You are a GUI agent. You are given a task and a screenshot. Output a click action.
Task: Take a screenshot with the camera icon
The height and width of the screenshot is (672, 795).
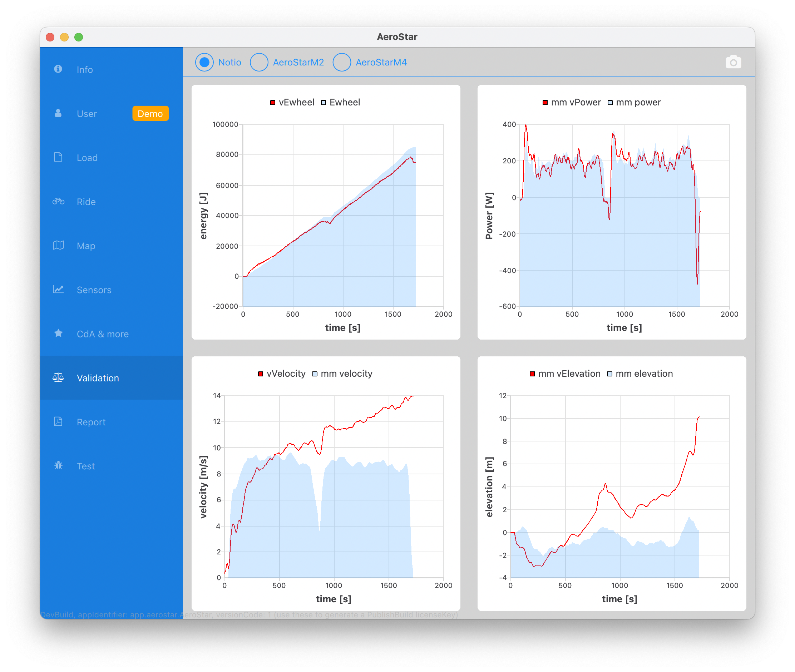coord(733,62)
